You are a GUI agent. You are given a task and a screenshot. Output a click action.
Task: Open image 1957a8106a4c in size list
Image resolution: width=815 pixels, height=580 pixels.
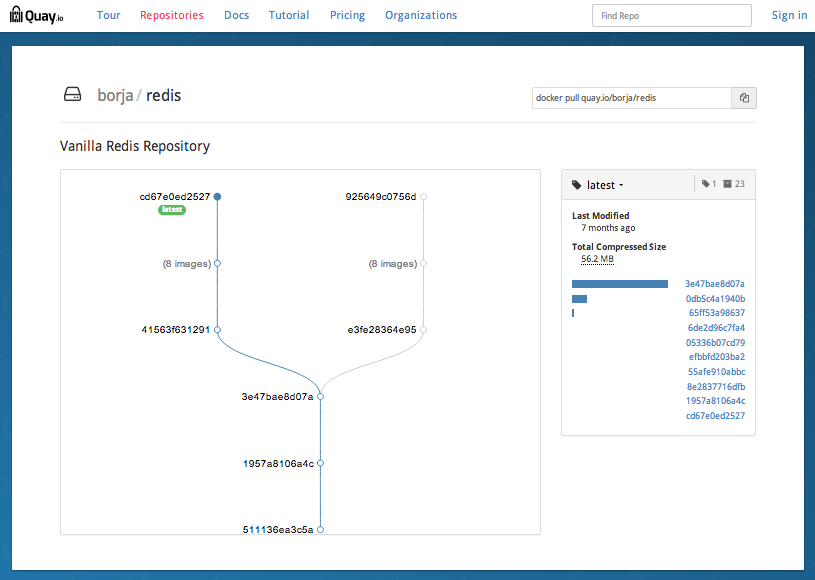coord(715,401)
